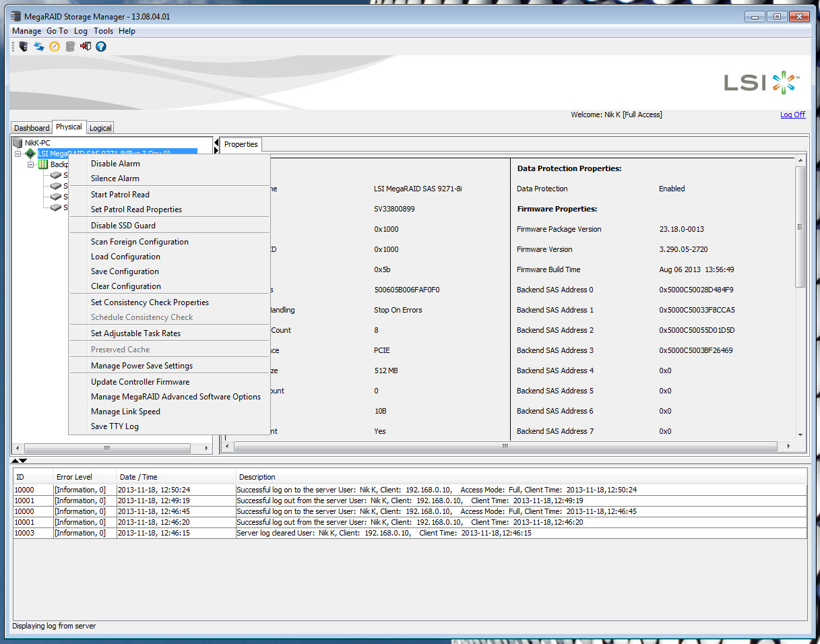Image resolution: width=820 pixels, height=644 pixels.
Task: Click the blue refresh arrows toolbar icon
Action: click(x=39, y=46)
